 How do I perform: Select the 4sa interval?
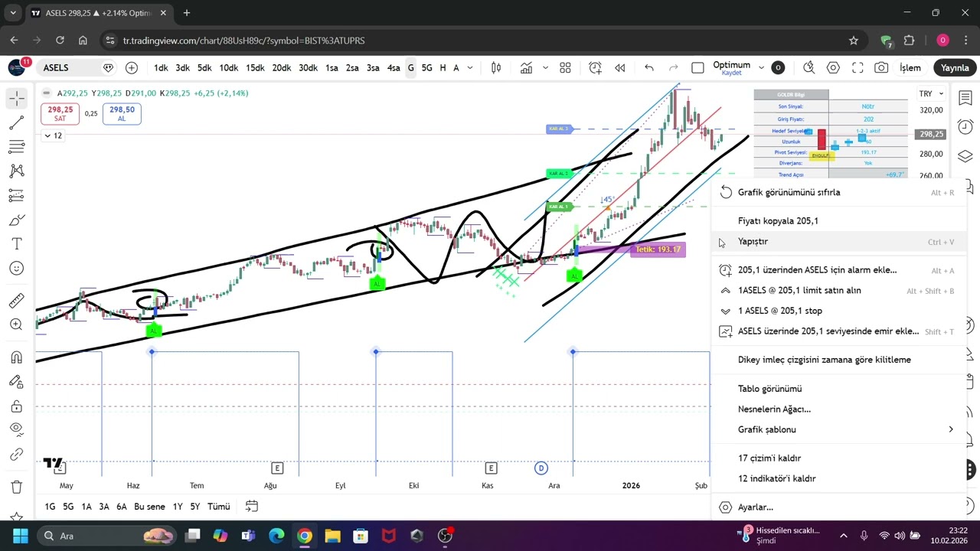pos(394,68)
